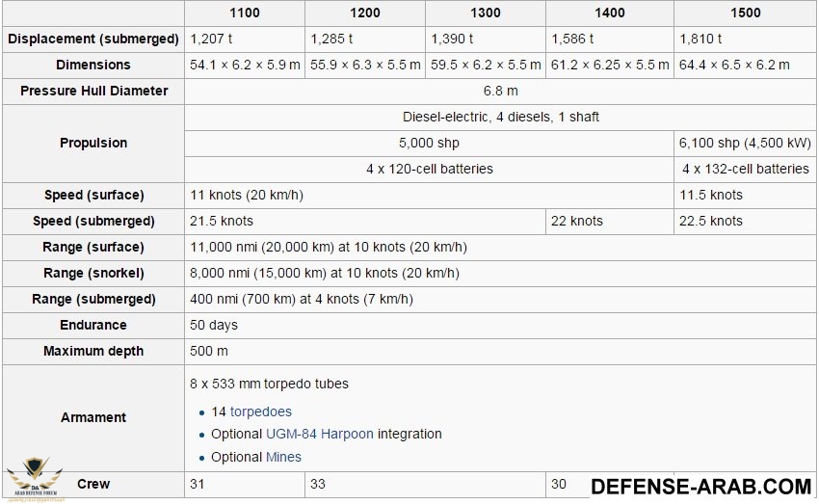Select the Propulsion row label
The width and height of the screenshot is (819, 504).
93,143
